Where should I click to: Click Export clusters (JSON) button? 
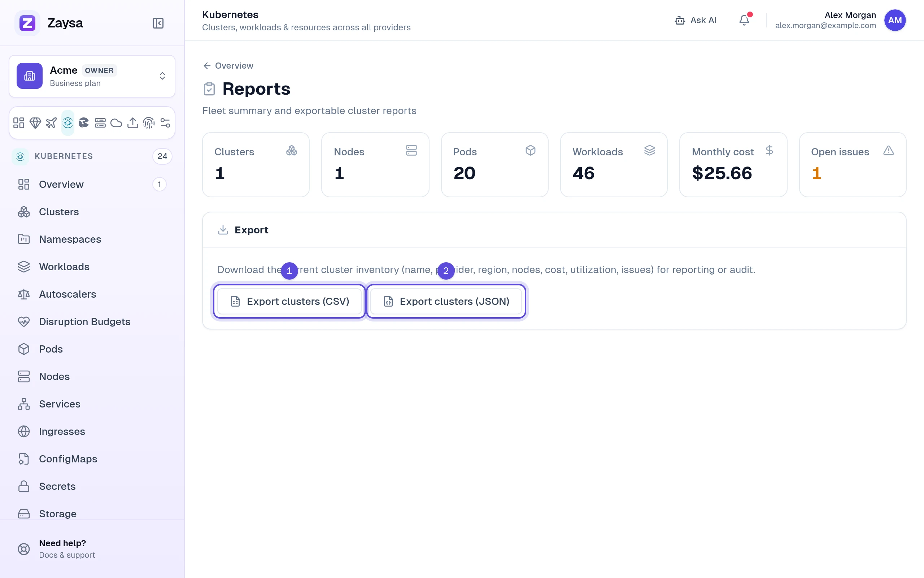click(446, 301)
